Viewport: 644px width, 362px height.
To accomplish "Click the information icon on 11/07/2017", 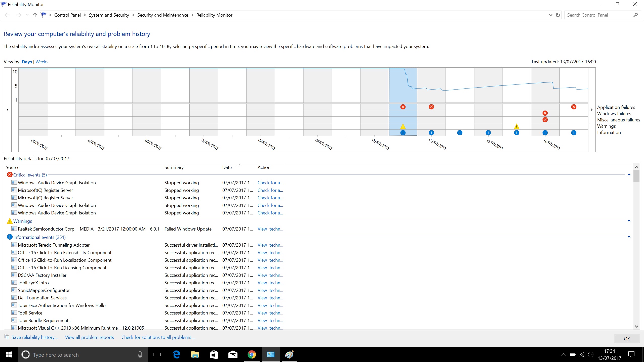I will click(x=516, y=133).
